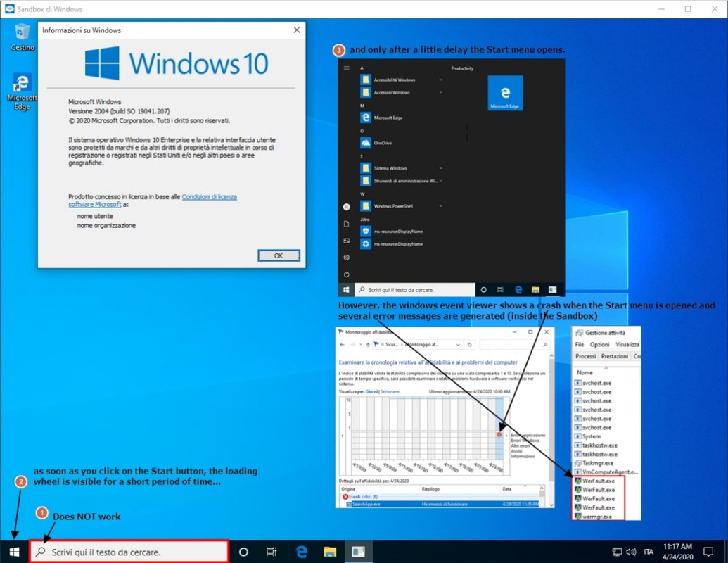Launch Edge from the main taskbar

[x=302, y=552]
